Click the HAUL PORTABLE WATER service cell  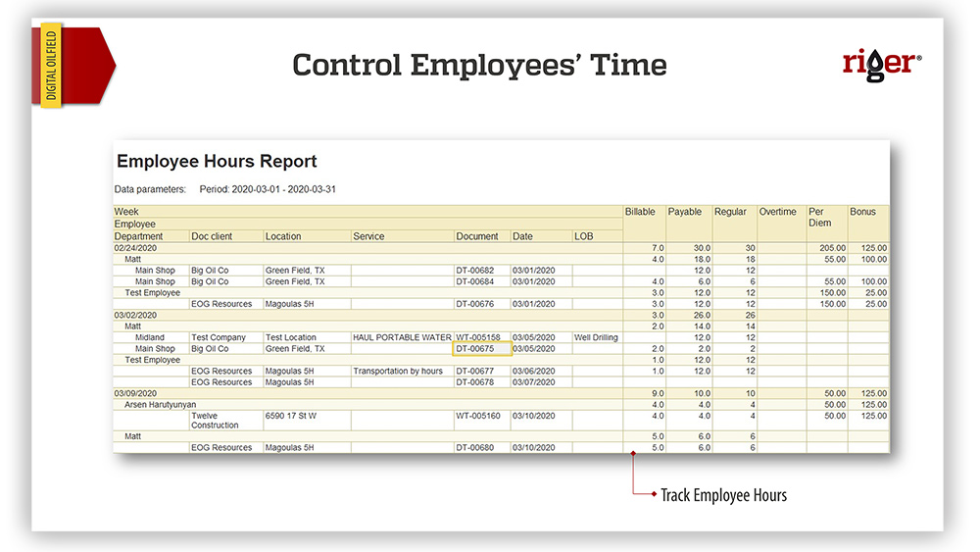pos(402,337)
